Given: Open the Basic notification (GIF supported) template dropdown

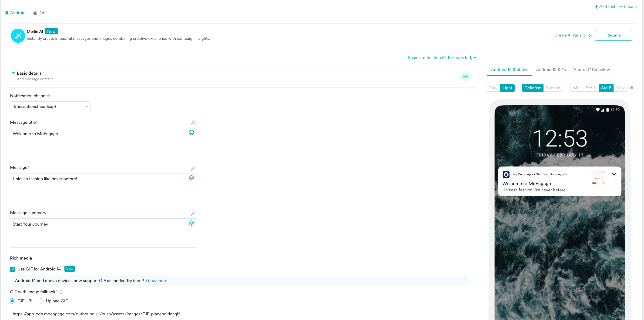Looking at the screenshot, I should coord(442,58).
